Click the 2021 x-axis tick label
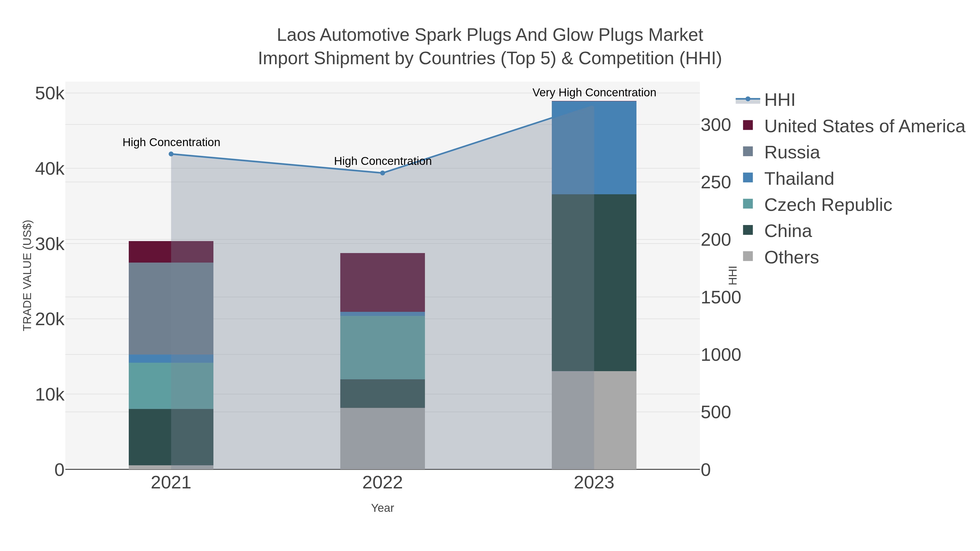 pyautogui.click(x=171, y=483)
